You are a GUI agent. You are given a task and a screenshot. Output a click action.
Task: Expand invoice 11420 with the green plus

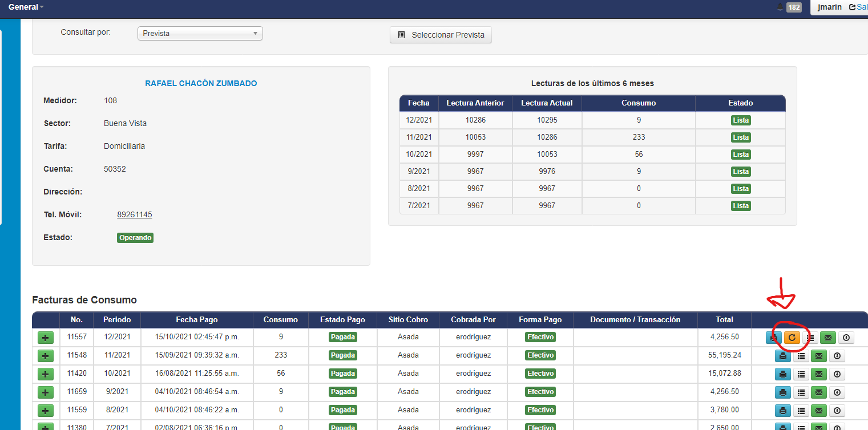[46, 374]
